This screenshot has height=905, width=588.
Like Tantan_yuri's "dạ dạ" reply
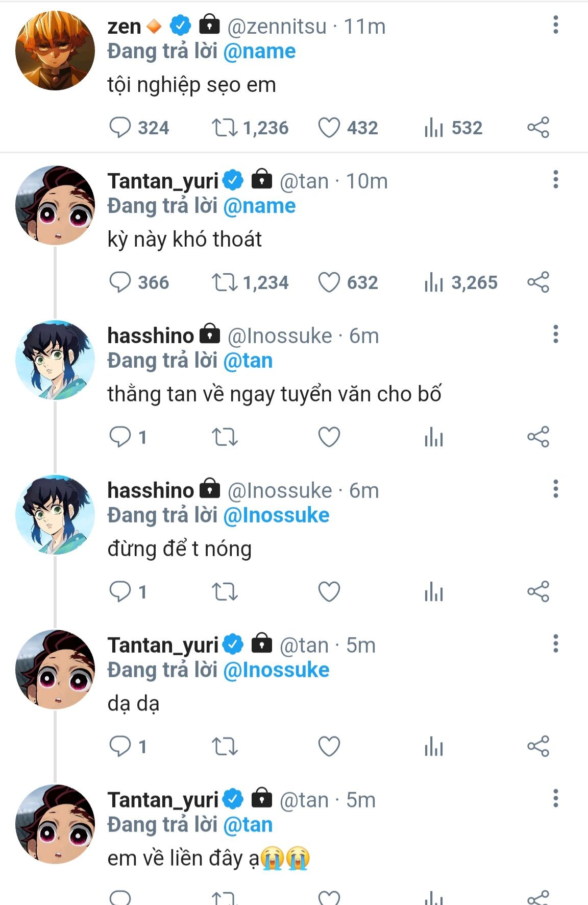click(x=329, y=747)
